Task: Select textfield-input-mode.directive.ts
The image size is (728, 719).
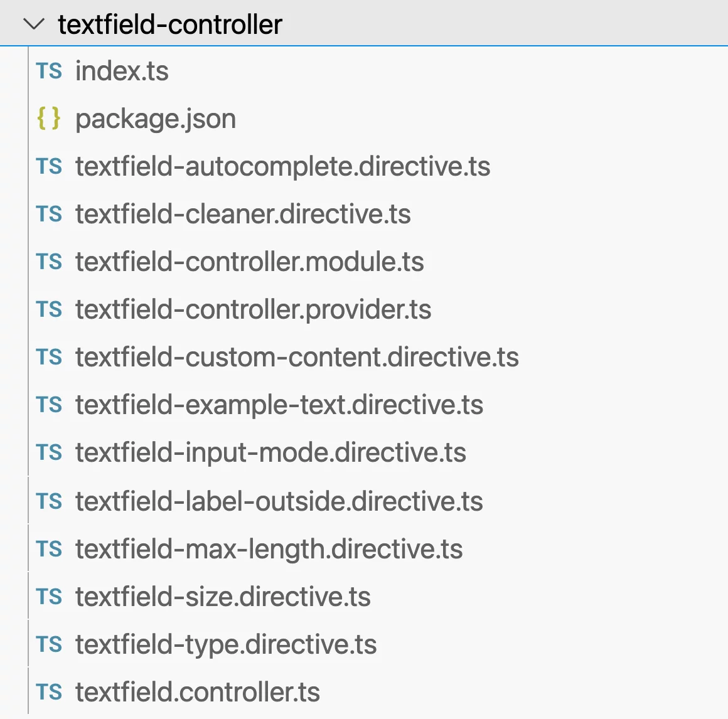Action: [270, 452]
